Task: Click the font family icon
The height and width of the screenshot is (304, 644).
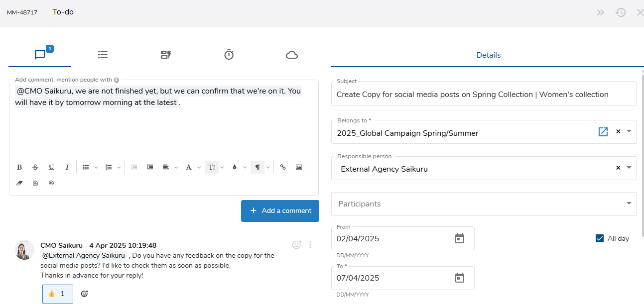Action: pyautogui.click(x=189, y=167)
